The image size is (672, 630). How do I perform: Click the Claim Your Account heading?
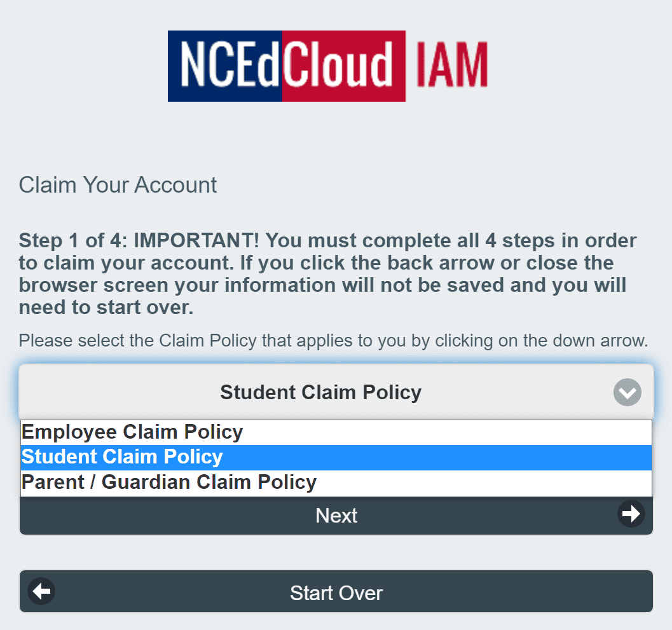[x=118, y=185]
